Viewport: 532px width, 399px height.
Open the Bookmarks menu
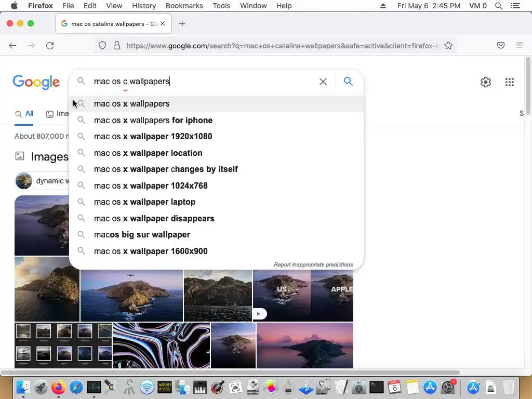coord(184,6)
